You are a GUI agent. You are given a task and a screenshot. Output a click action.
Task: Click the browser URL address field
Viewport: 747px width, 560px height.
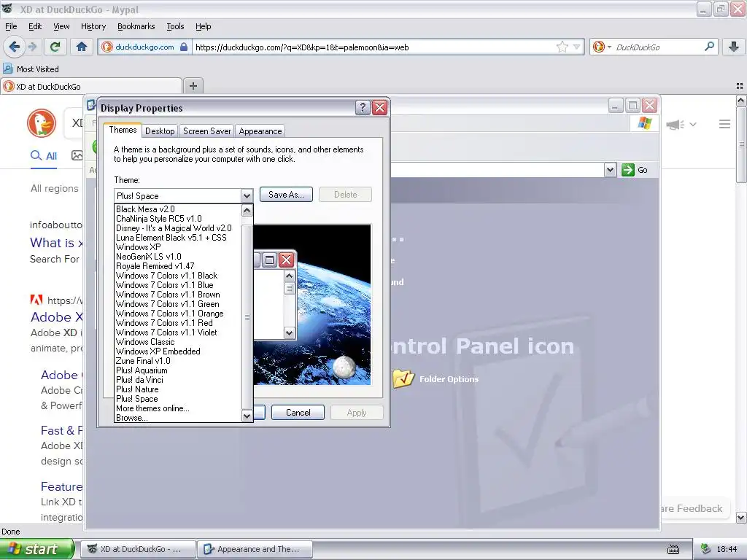pos(374,47)
